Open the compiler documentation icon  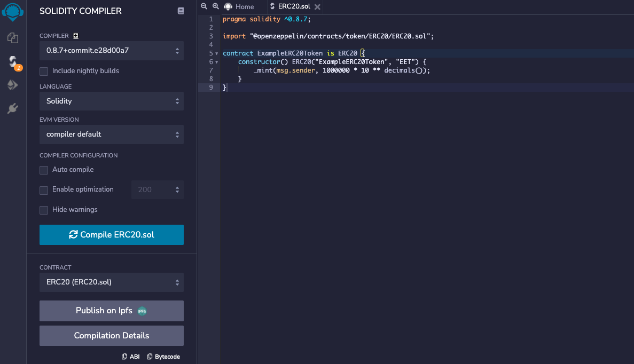(x=181, y=11)
